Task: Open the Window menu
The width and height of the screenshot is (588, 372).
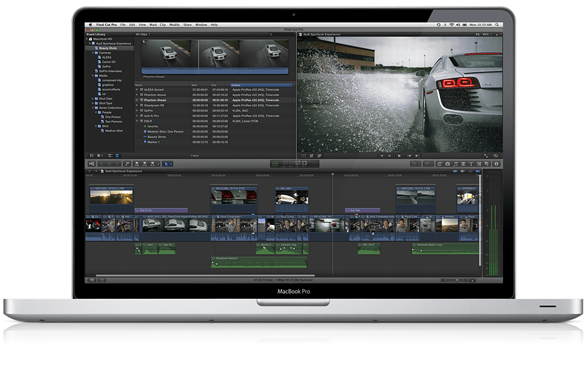Action: pyautogui.click(x=201, y=25)
